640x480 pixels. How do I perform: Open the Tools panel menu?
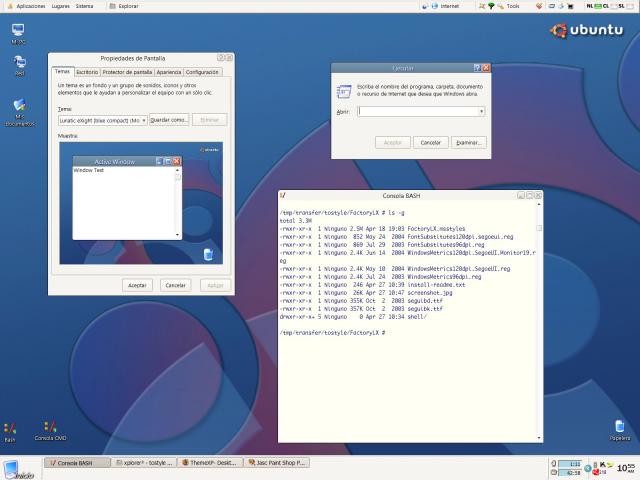[513, 6]
